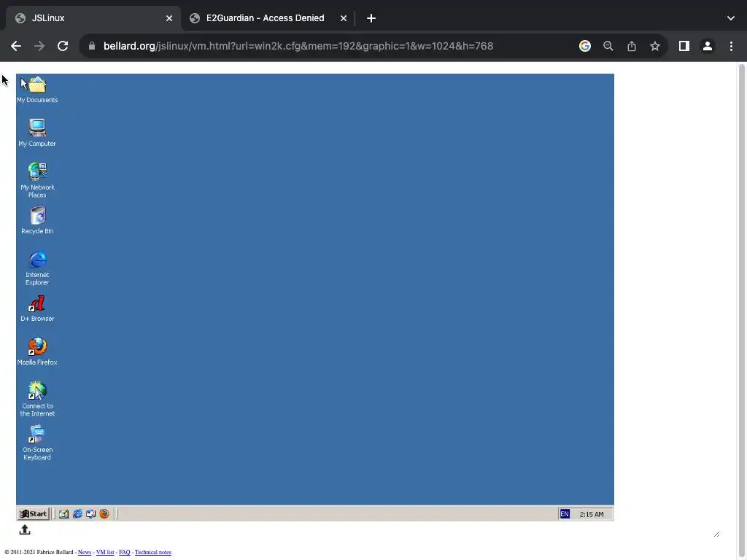The image size is (747, 560).
Task: Expand the tab search chevron
Action: (x=730, y=18)
